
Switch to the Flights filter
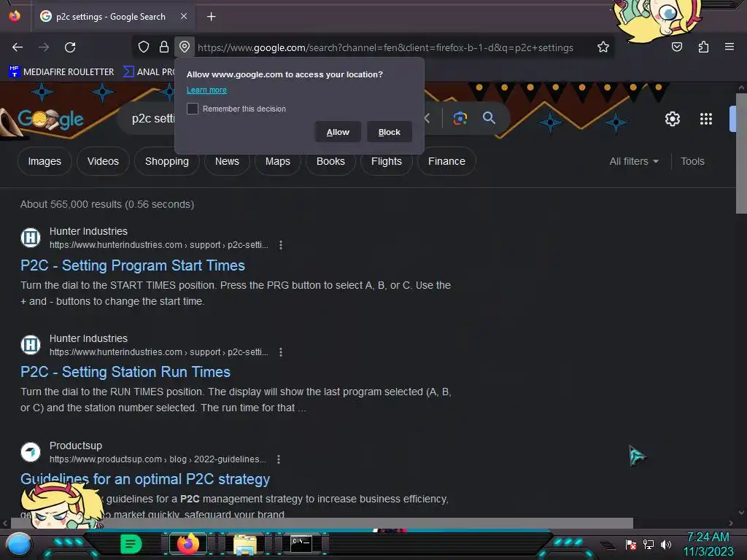[387, 161]
